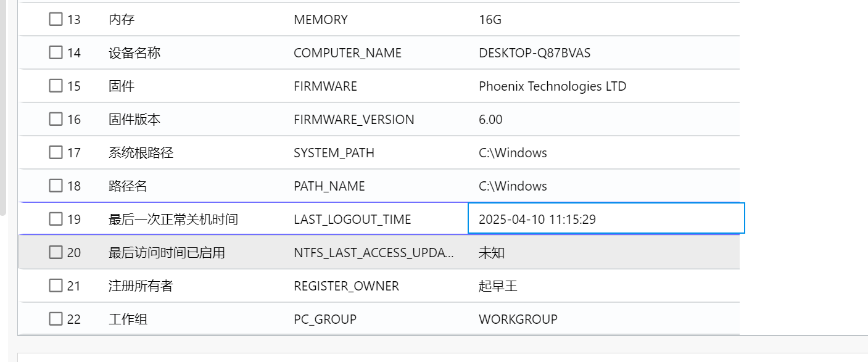This screenshot has width=868, height=362.
Task: Select the 16G memory value cell
Action: pyautogui.click(x=490, y=20)
